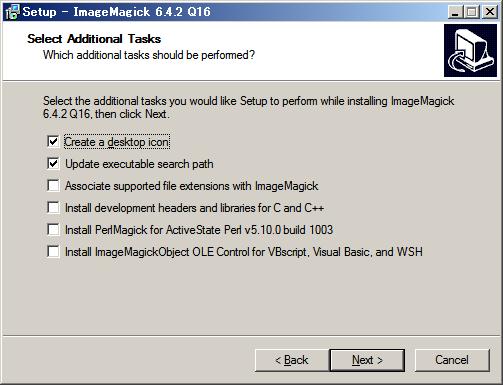This screenshot has height=385, width=503.
Task: Click the Which additional tasks should be performed subtitle
Action: click(149, 55)
